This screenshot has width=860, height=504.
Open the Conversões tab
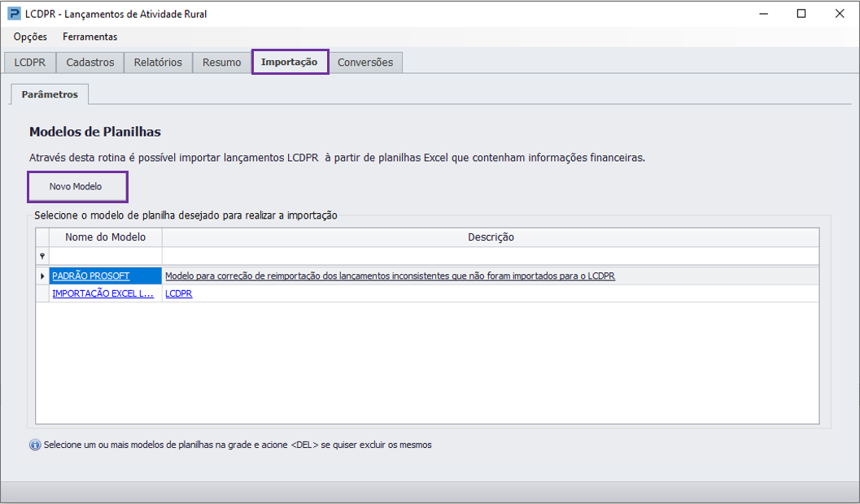365,63
